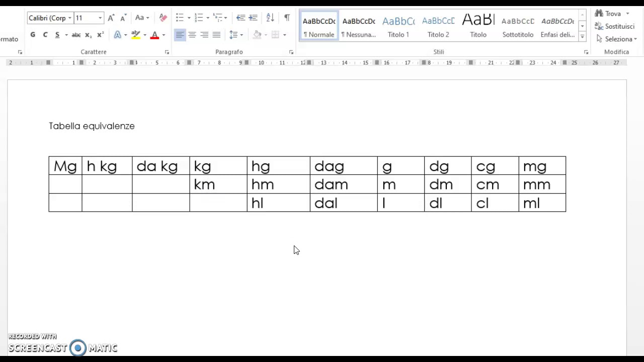Apply the Sottotitolo style

[518, 26]
